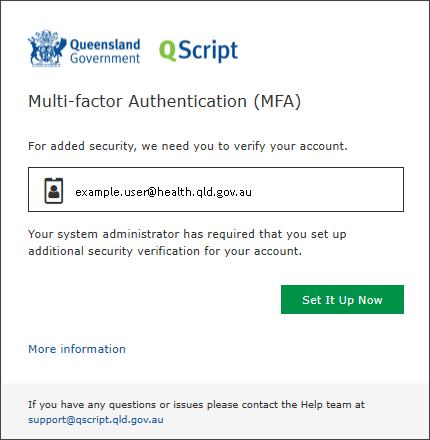
Task: Click the blue 'Script' part of logo
Action: (208, 51)
